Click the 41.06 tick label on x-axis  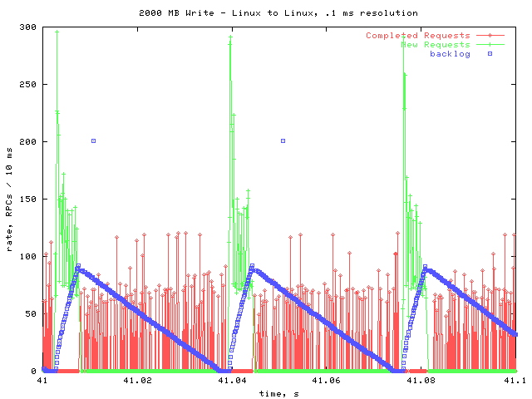pos(327,381)
